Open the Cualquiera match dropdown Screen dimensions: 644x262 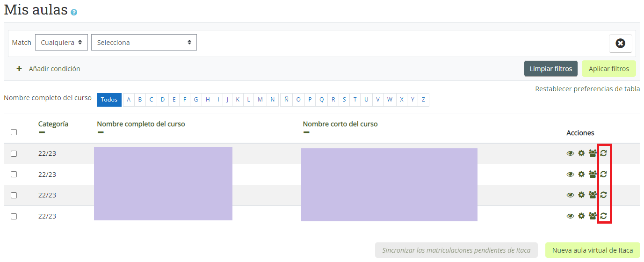[x=61, y=43]
